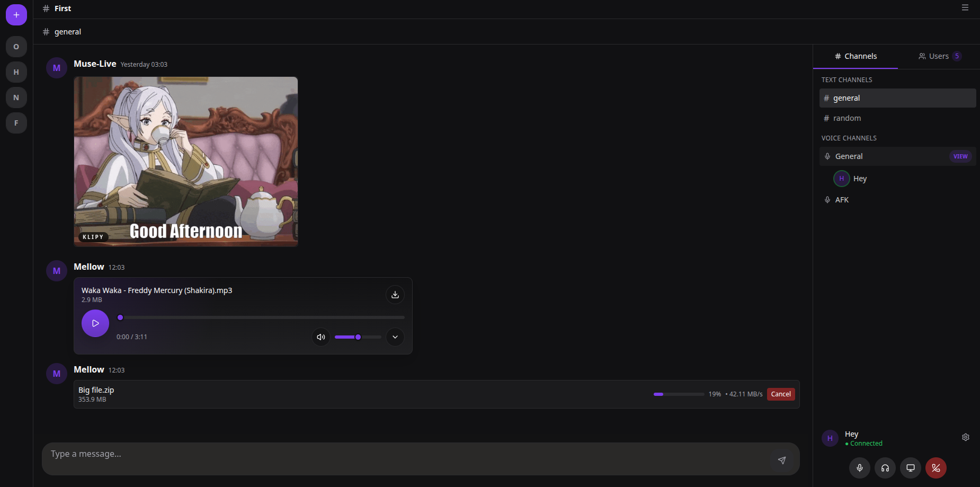Click the message input field
The height and width of the screenshot is (487, 980).
(403, 454)
